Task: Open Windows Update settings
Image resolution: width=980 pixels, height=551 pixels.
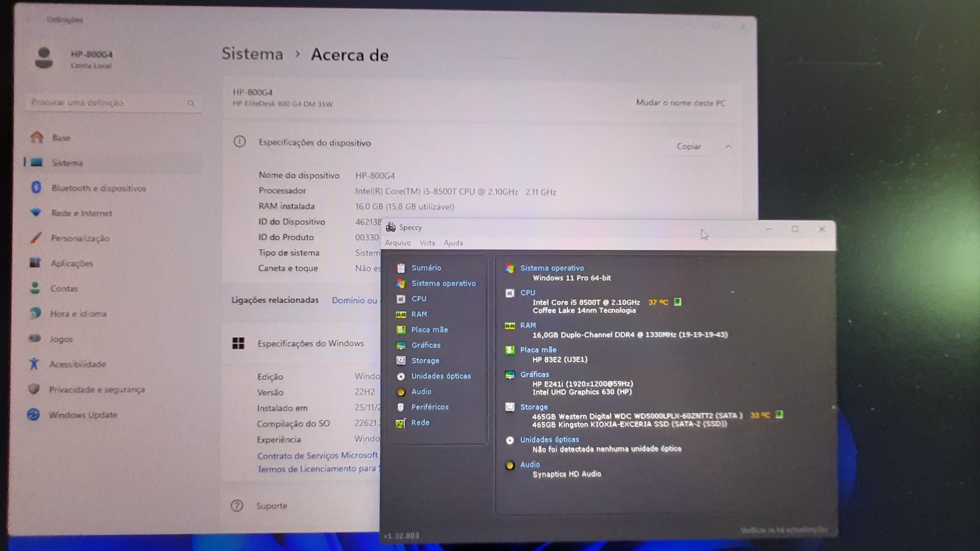Action: [83, 415]
